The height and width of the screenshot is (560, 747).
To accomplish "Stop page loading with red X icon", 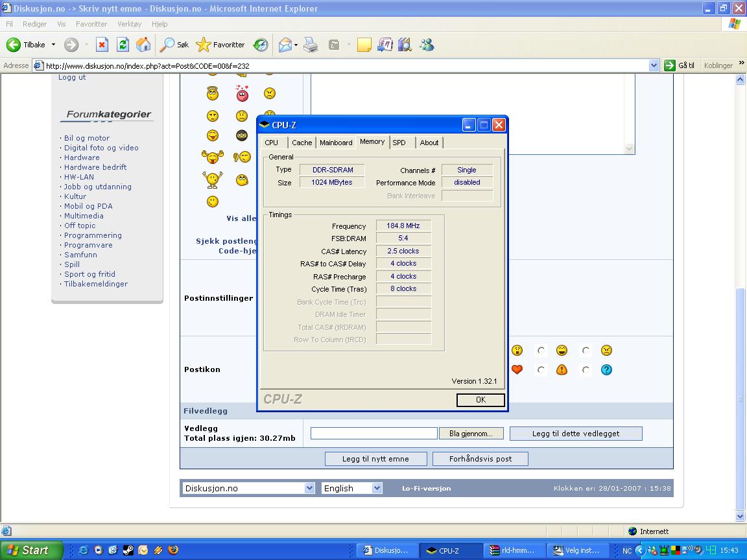I will 102,45.
